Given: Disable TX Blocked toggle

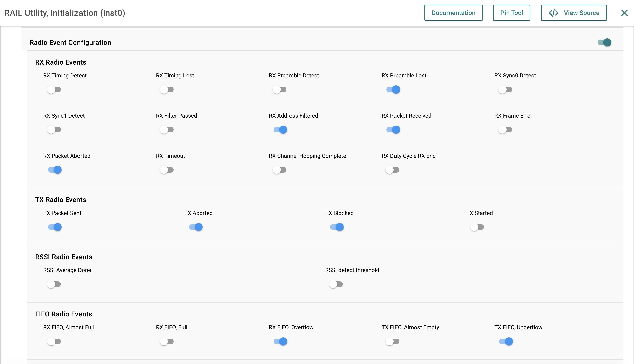Looking at the screenshot, I should pyautogui.click(x=337, y=227).
